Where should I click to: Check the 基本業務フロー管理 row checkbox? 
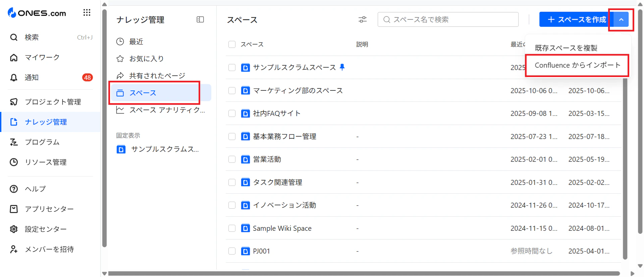tap(232, 136)
